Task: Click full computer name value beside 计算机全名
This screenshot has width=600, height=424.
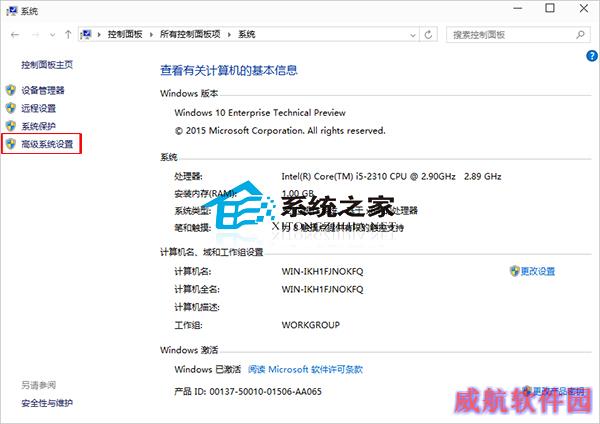Action: pyautogui.click(x=322, y=289)
